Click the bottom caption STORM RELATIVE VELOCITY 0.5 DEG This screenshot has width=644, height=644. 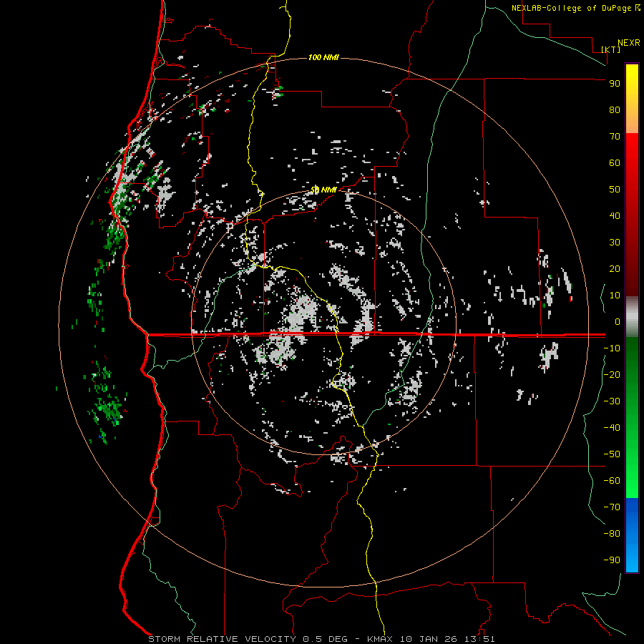(x=248, y=639)
